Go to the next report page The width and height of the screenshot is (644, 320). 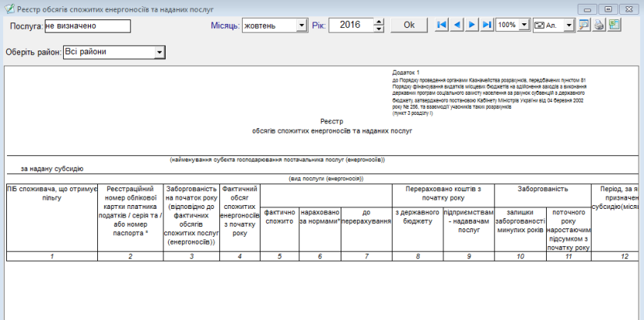tap(472, 25)
